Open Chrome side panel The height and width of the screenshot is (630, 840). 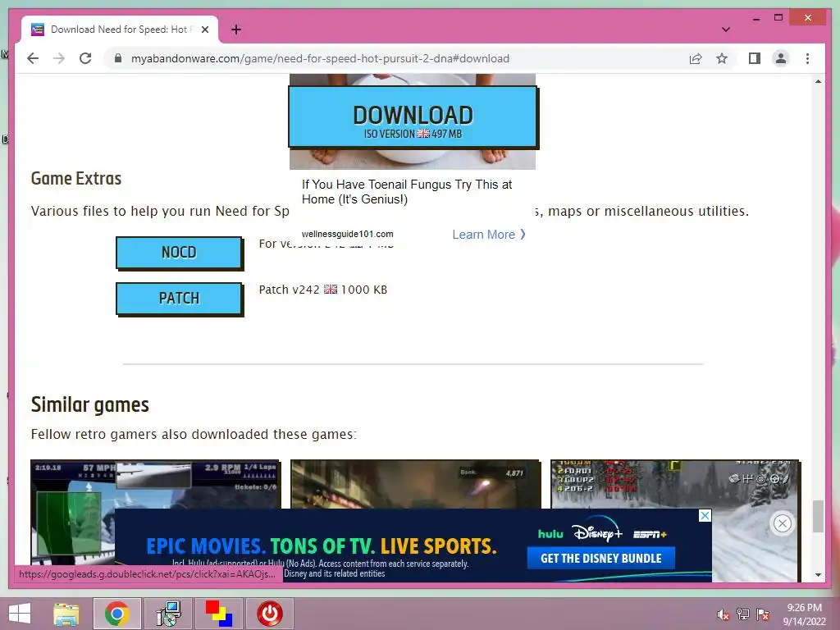755,58
